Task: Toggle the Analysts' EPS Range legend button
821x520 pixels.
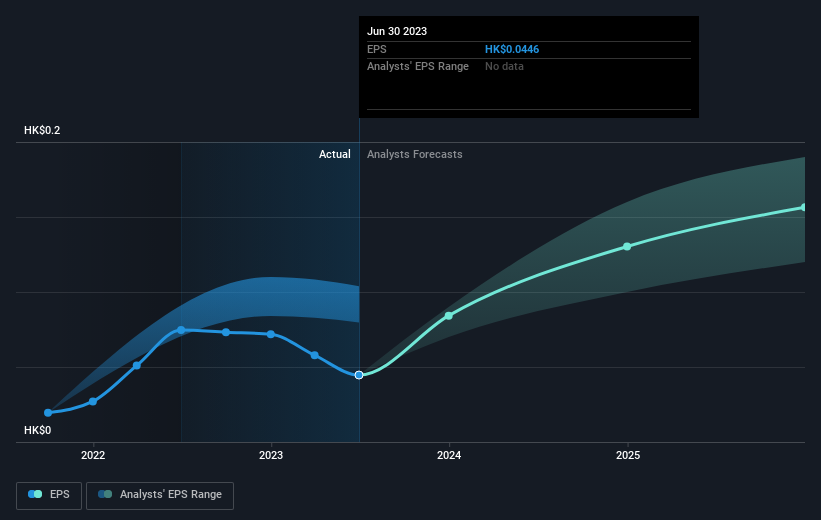Action: [160, 495]
